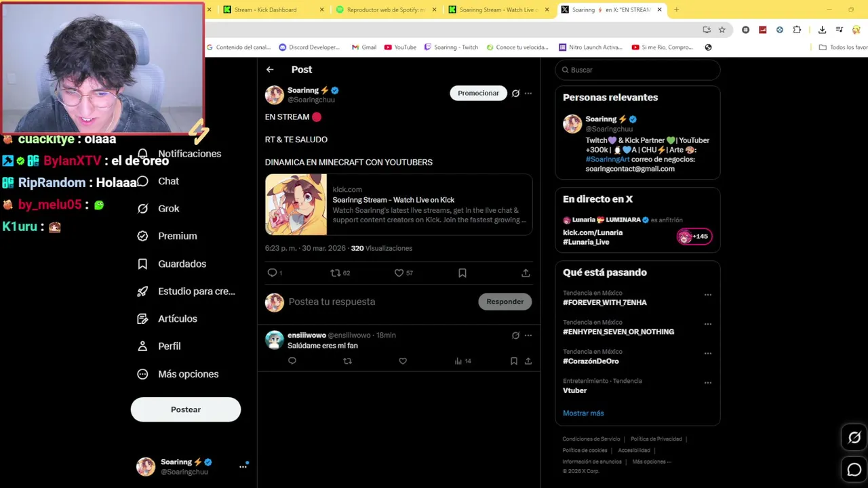Click Grok icon on ensiiiwowo reply
Image resolution: width=868 pixels, height=488 pixels.
tap(515, 335)
